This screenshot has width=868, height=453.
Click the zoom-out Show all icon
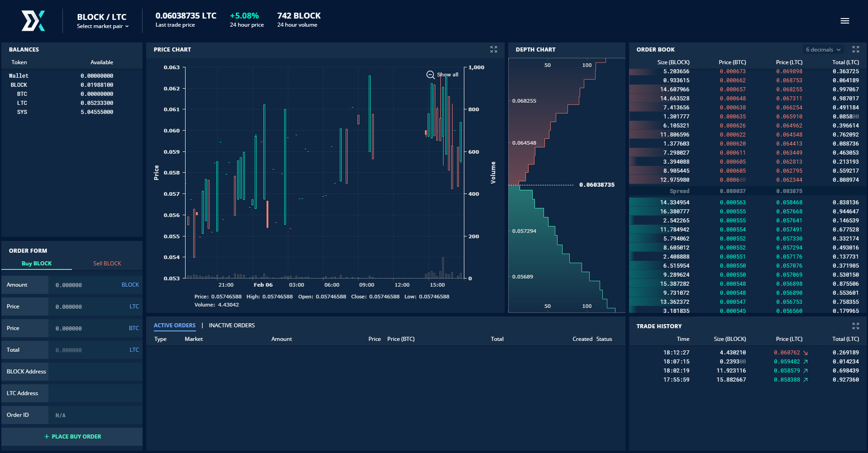click(430, 75)
